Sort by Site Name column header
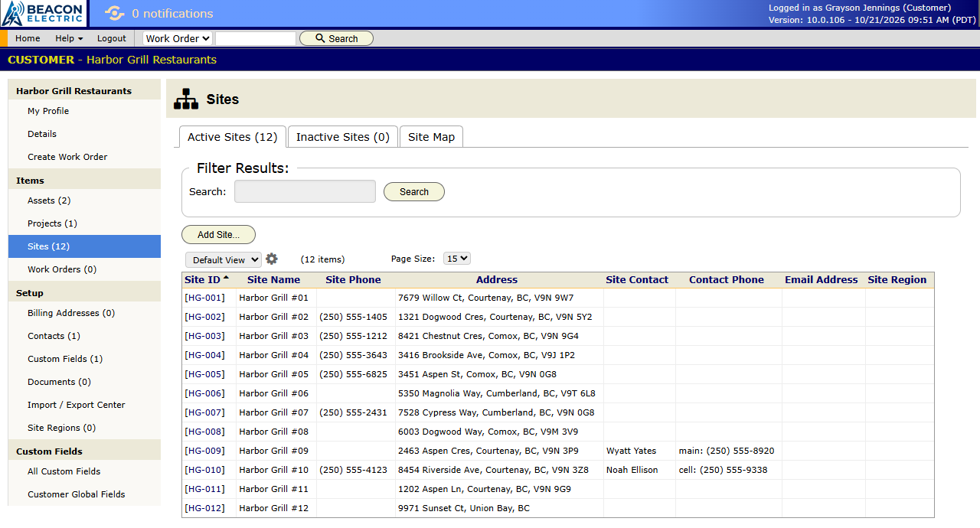This screenshot has width=980, height=528. point(273,280)
